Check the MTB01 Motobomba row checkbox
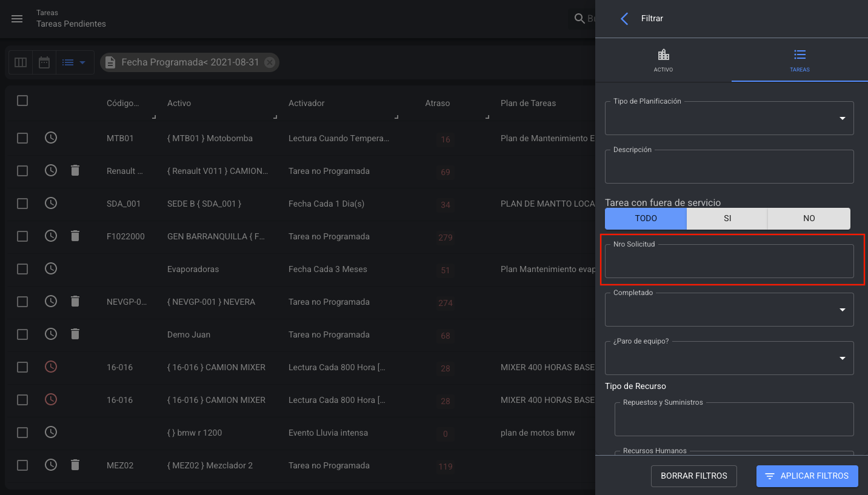868x495 pixels. point(22,138)
